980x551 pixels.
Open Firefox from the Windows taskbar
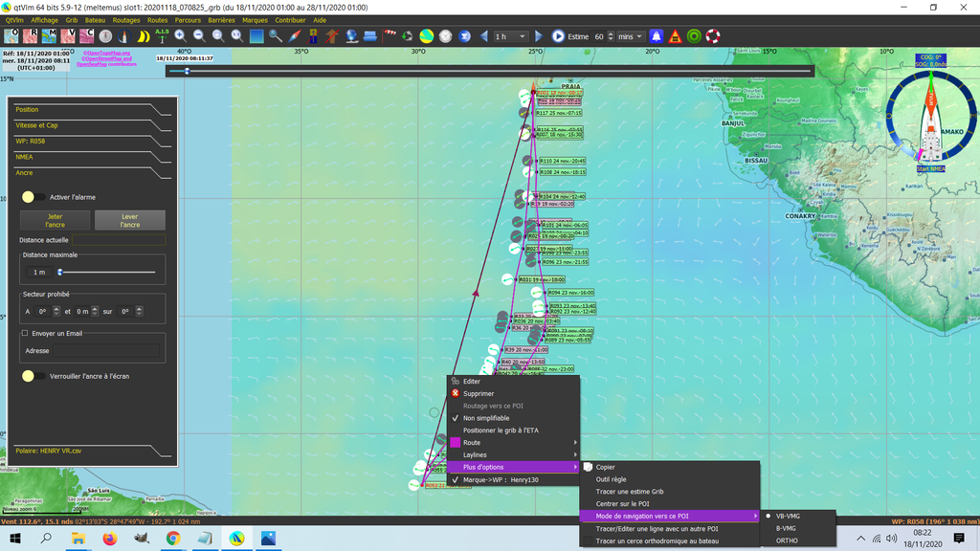(x=110, y=538)
